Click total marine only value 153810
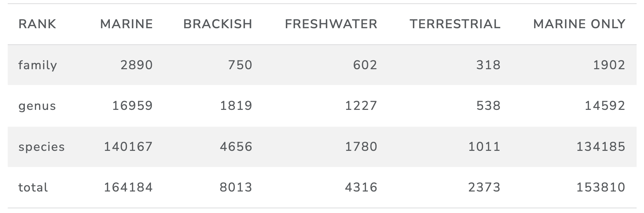644x213 pixels. [x=601, y=187]
